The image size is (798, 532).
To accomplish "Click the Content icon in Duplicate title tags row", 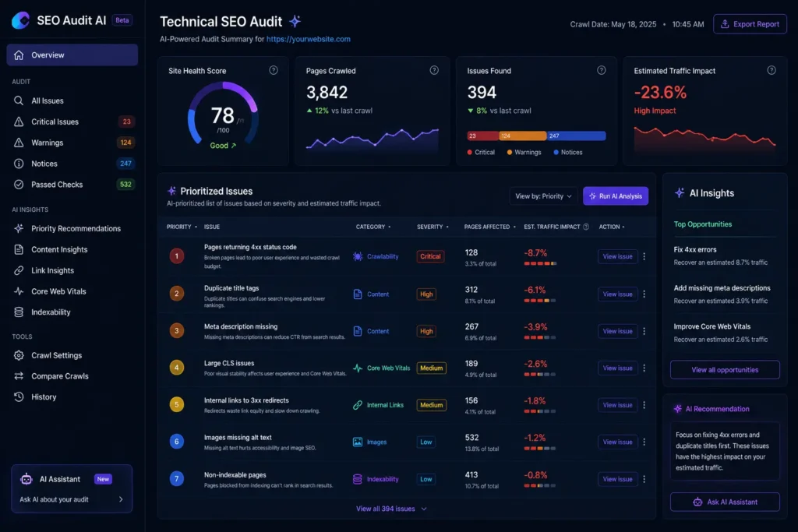I will 358,294.
